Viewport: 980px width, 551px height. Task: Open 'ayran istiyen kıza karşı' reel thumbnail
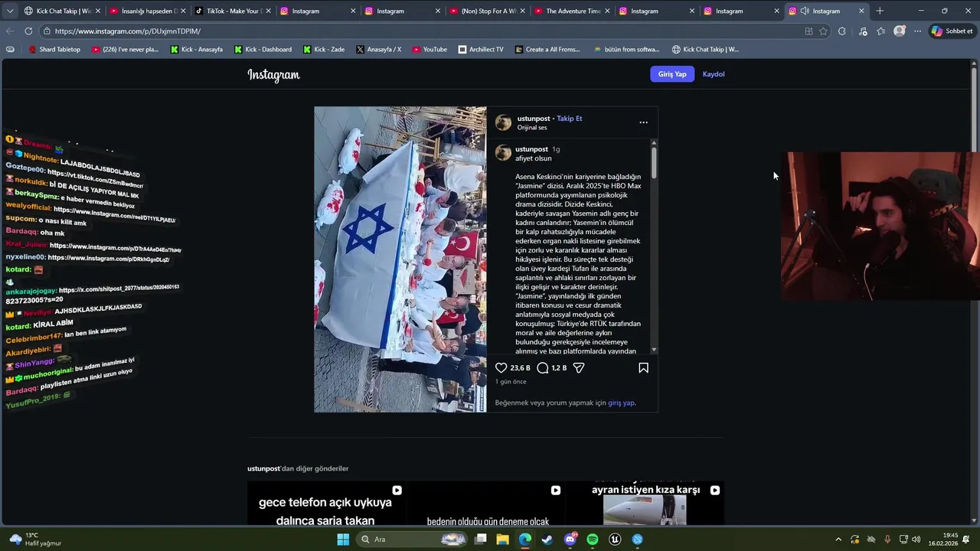point(644,504)
